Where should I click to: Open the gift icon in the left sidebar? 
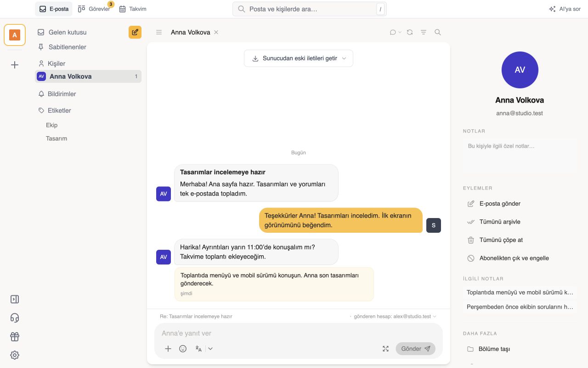click(15, 337)
